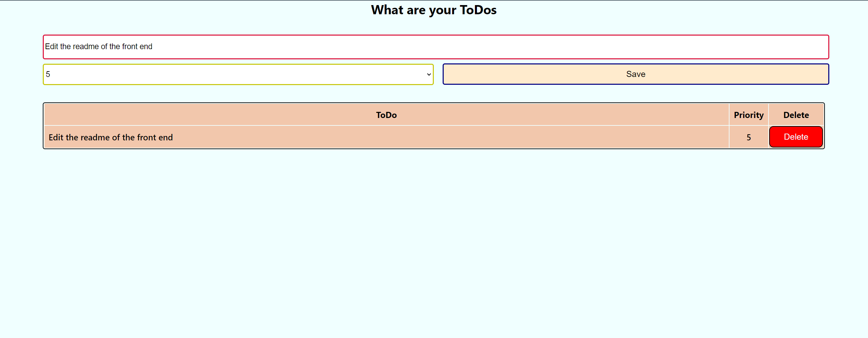Select the text inside the red-bordered input
868x338 pixels.
click(99, 46)
